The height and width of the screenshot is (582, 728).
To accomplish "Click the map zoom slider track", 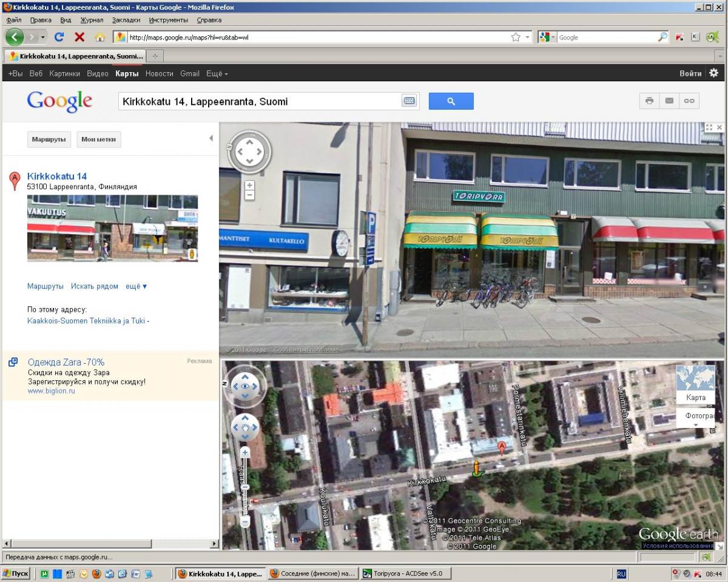I will (245, 485).
